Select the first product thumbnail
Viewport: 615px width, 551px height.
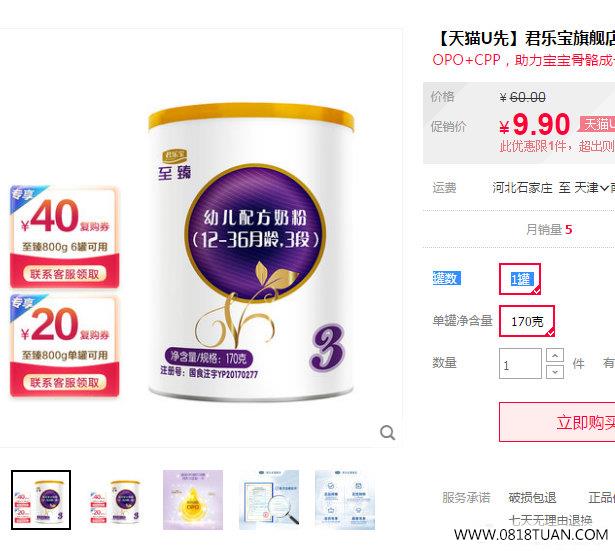(x=41, y=500)
